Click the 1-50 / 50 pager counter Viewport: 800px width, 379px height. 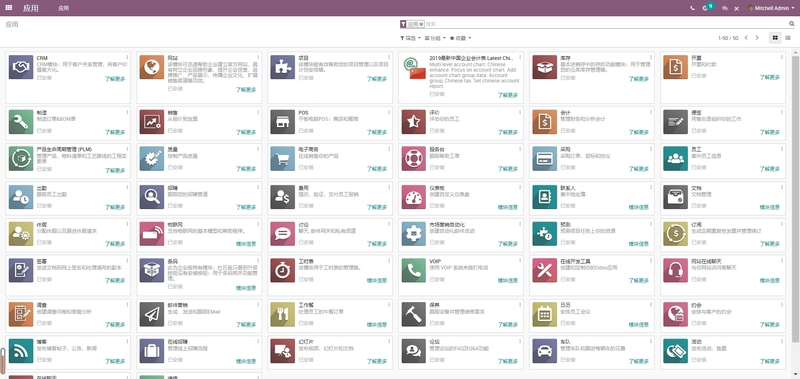point(728,38)
